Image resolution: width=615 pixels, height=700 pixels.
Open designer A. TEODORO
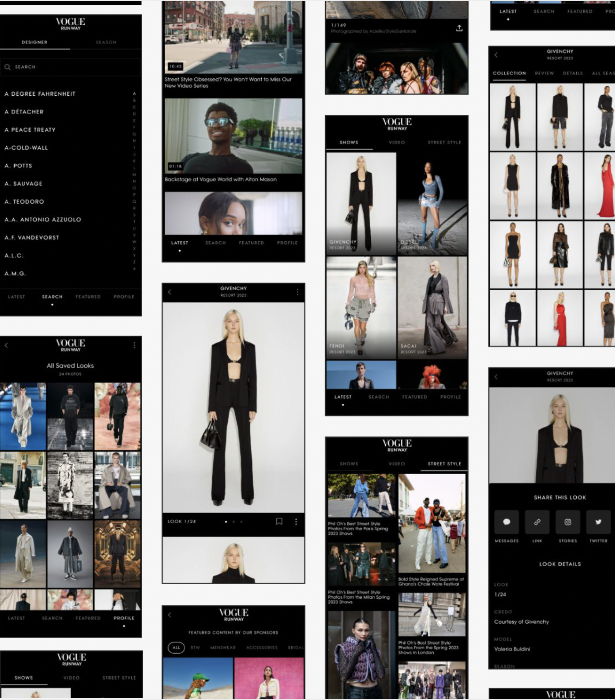(x=24, y=202)
